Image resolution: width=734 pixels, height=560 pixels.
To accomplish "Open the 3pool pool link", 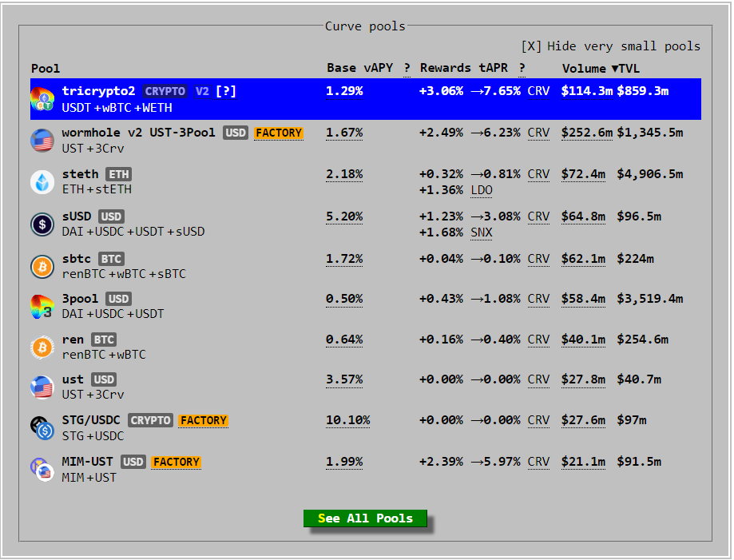I will coord(80,299).
